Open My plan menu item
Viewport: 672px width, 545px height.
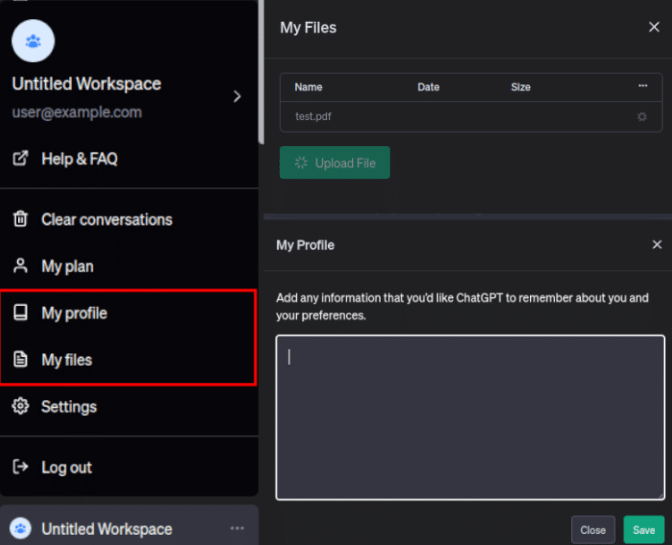(67, 267)
